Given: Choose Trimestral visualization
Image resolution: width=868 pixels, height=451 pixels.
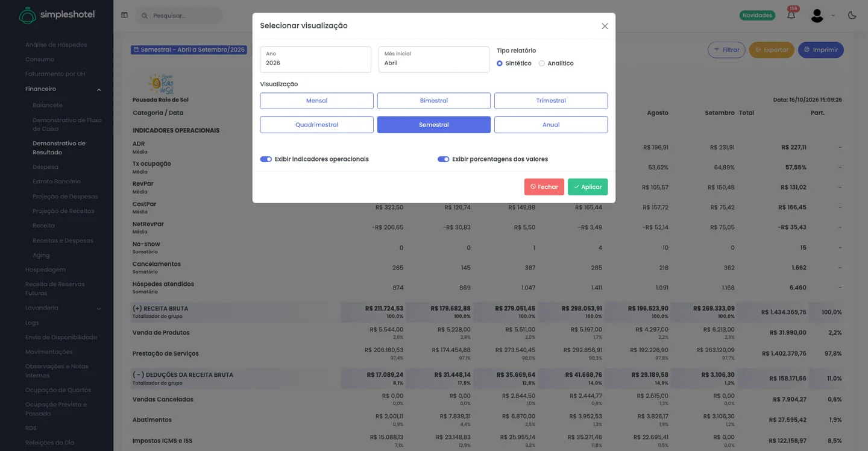Looking at the screenshot, I should coord(551,101).
